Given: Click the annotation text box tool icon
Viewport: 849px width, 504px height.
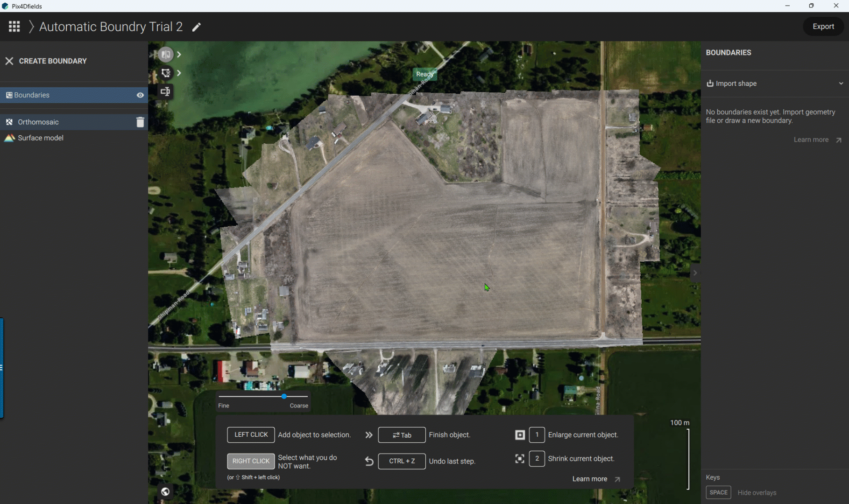Looking at the screenshot, I should pos(165,91).
